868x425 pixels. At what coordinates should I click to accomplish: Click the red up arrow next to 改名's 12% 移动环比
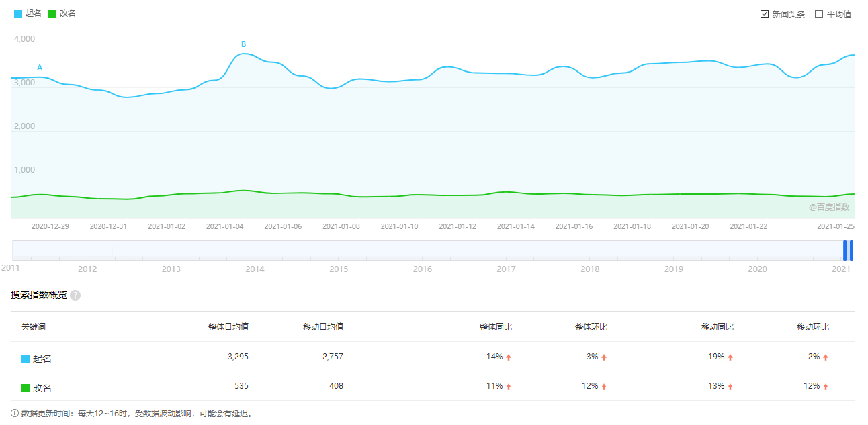point(824,387)
